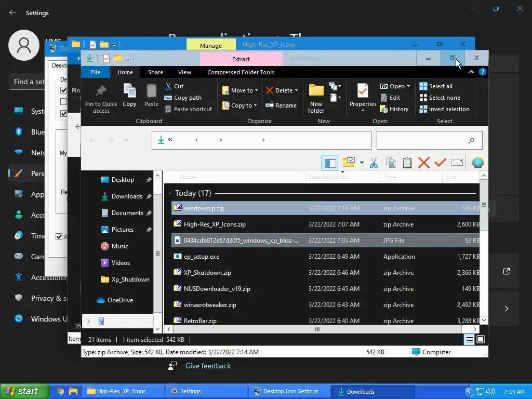Click the folder options icon in the toolbar

pyautogui.click(x=349, y=163)
